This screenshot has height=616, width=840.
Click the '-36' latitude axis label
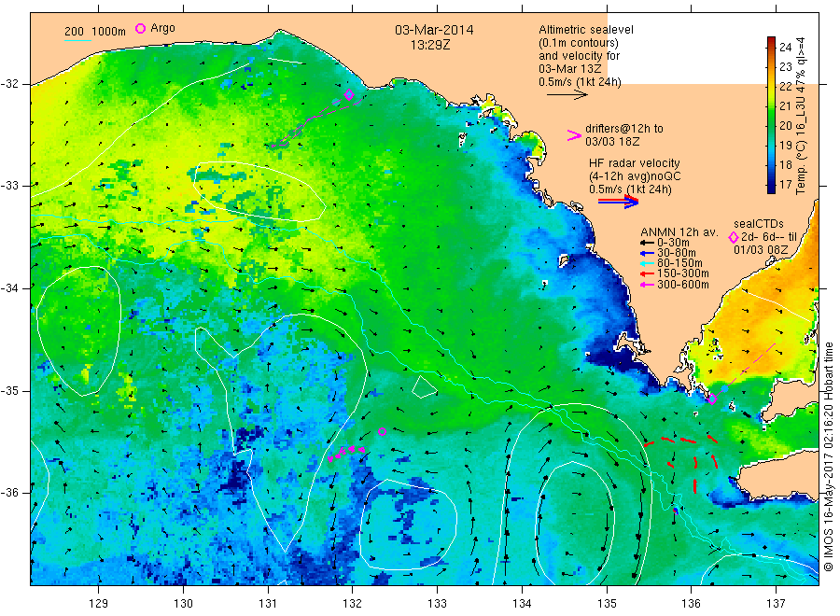tap(9, 493)
